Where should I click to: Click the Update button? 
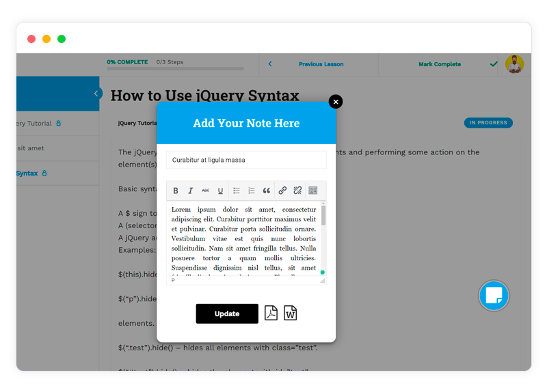(227, 313)
